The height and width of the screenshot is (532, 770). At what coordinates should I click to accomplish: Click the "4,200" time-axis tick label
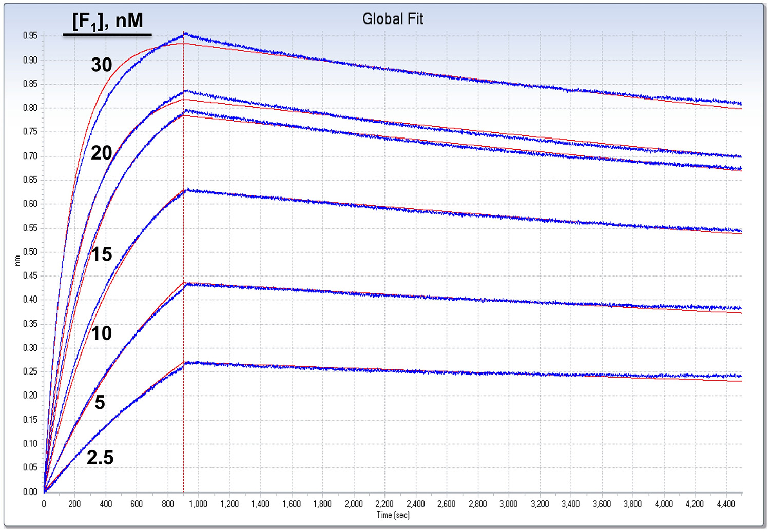pos(695,504)
